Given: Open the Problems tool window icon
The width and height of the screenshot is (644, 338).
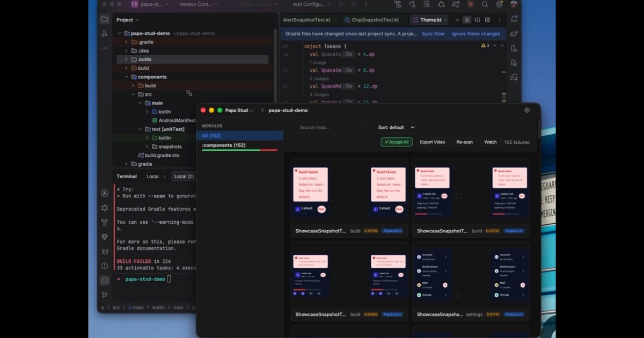Looking at the screenshot, I should tap(105, 266).
